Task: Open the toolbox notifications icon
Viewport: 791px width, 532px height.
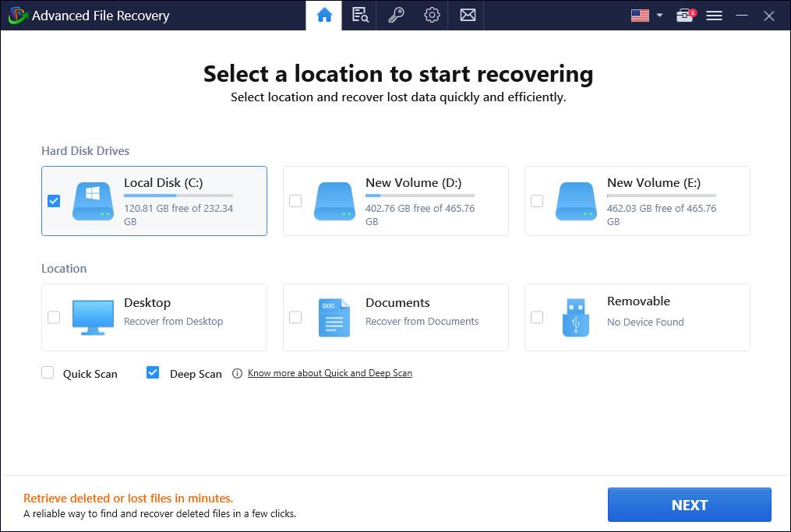Action: 685,16
